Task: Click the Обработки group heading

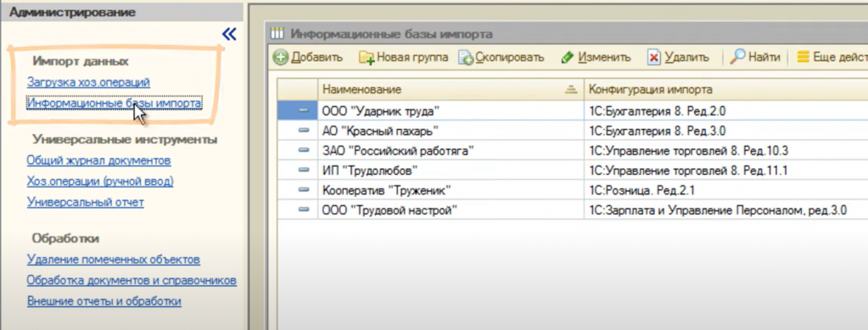Action: click(65, 238)
